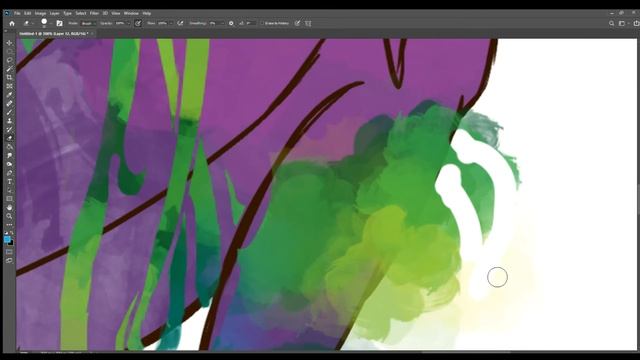
Task: Select the Frame tool
Action: coord(9,86)
